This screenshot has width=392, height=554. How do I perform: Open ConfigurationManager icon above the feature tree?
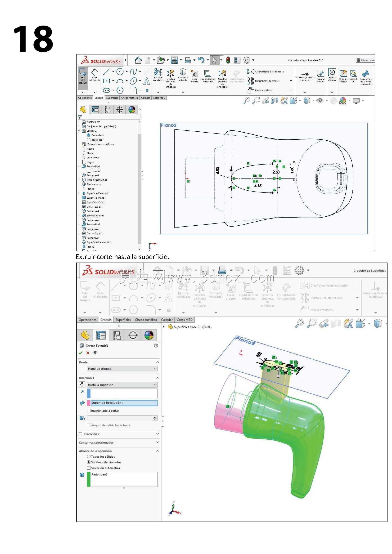[x=107, y=110]
